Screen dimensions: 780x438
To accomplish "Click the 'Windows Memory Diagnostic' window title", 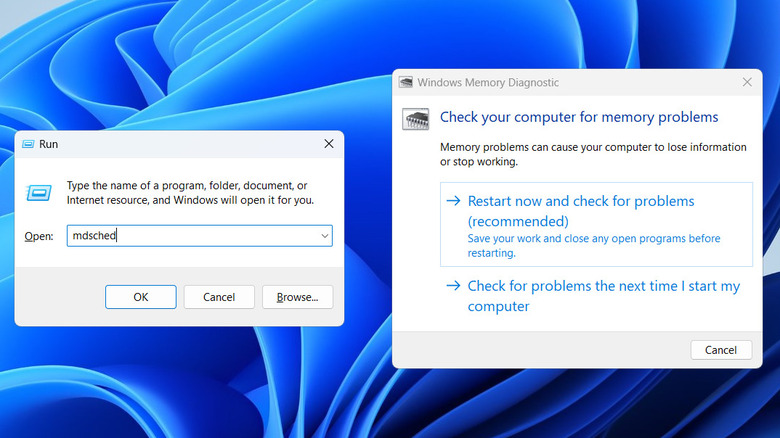I will click(488, 83).
